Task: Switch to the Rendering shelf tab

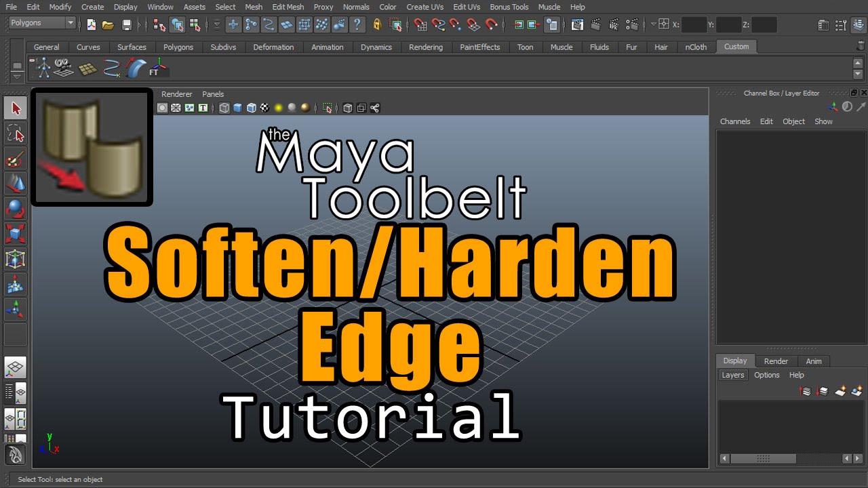Action: (x=426, y=47)
